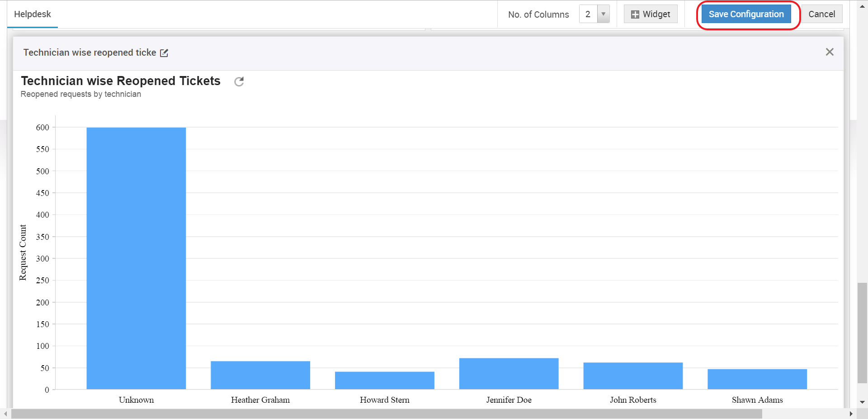
Task: Click the edit icon beside the widget title
Action: click(164, 53)
